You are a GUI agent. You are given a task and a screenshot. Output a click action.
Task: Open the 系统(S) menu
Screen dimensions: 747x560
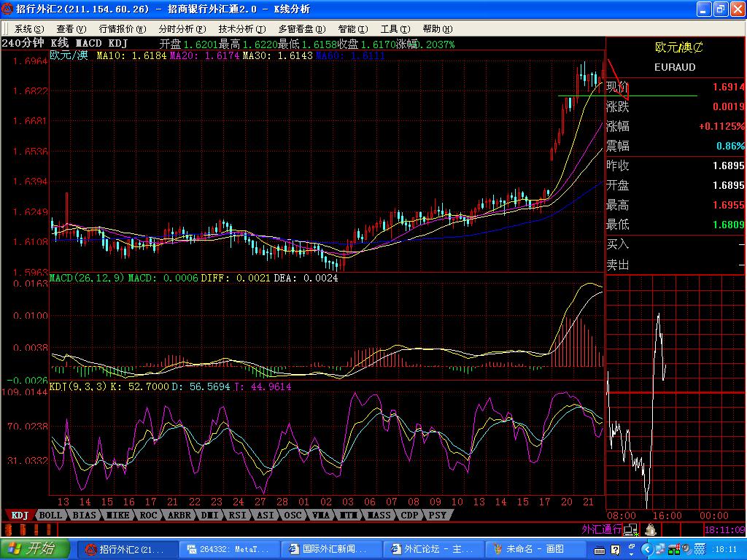click(x=29, y=29)
